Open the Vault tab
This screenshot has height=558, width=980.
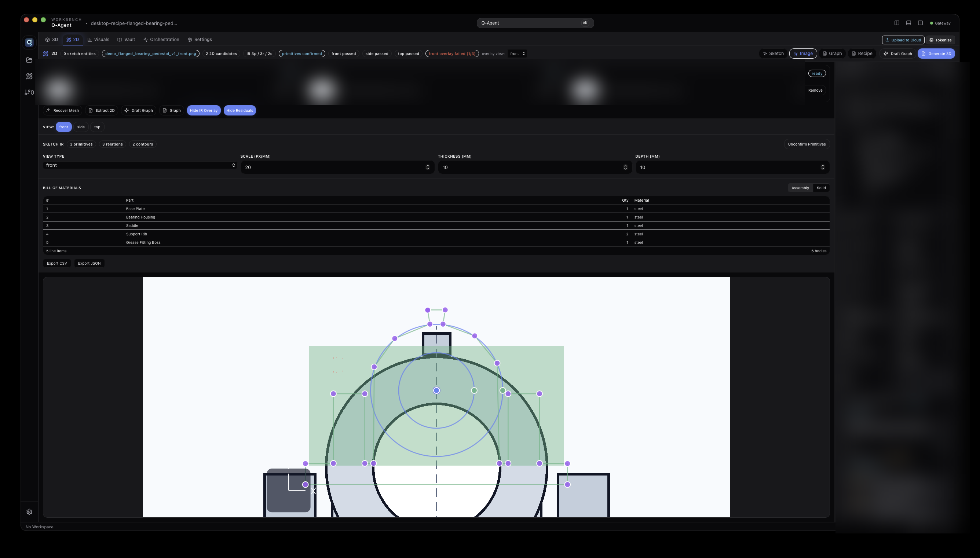coord(126,40)
